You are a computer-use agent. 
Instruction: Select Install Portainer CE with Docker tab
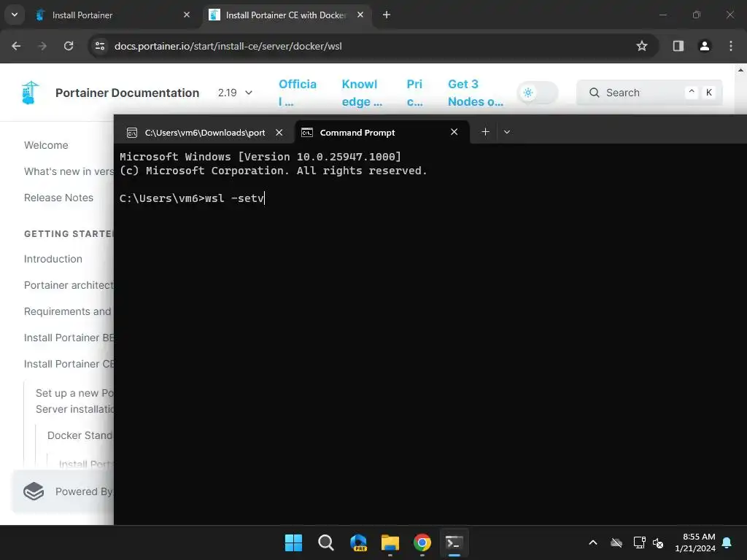click(x=286, y=15)
